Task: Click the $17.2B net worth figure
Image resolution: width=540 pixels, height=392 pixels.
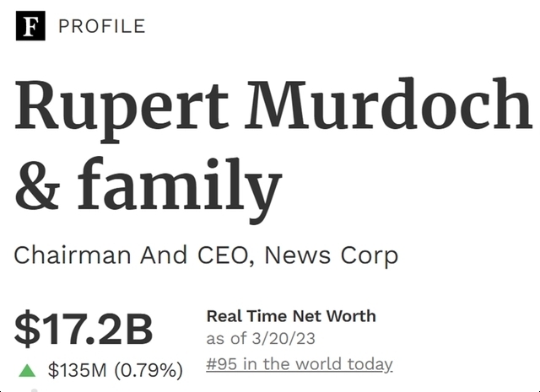Action: pyautogui.click(x=84, y=330)
